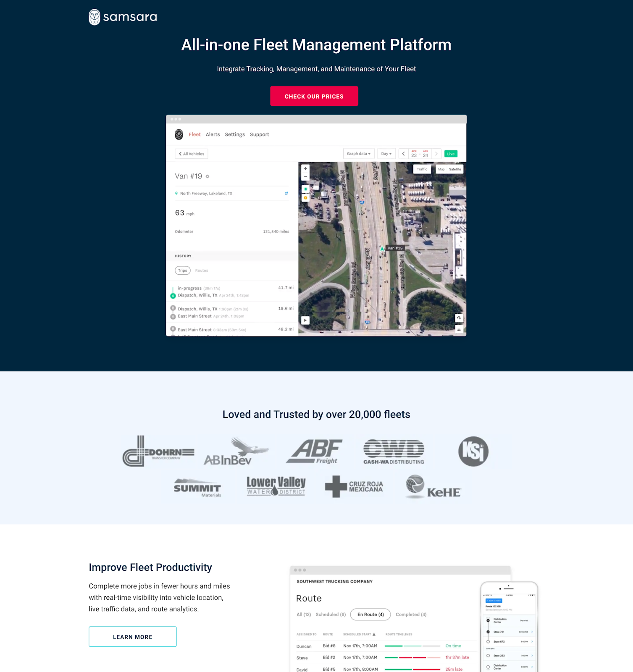Click the location pin icon by North Freeway
633x672 pixels.
176,193
